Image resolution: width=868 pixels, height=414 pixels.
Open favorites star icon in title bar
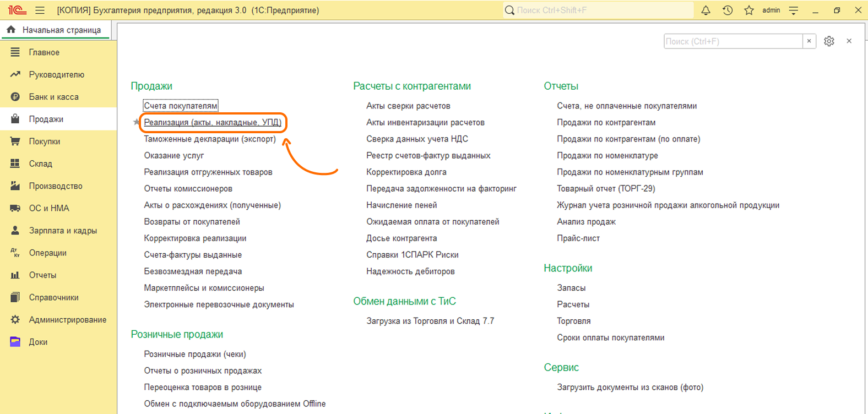click(749, 10)
